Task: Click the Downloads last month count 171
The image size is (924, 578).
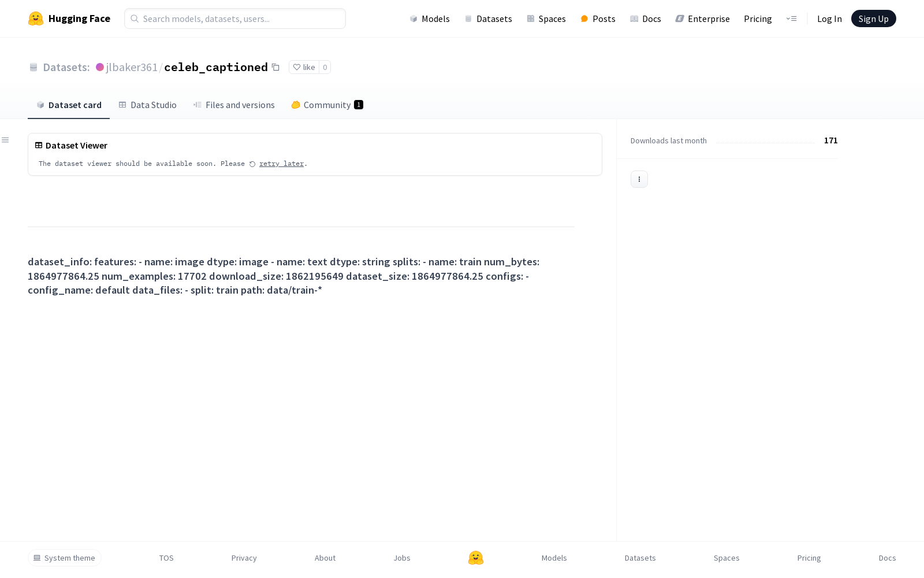Action: pos(831,140)
